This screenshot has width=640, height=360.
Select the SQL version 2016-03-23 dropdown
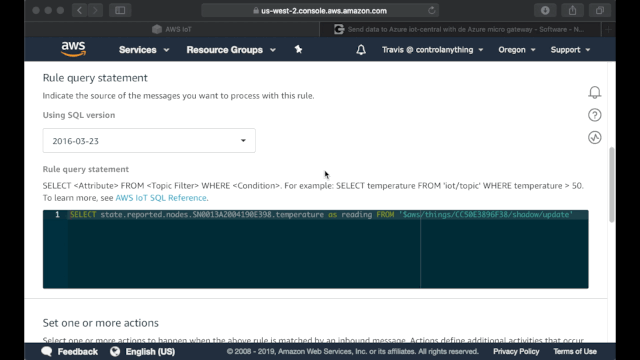click(x=149, y=141)
